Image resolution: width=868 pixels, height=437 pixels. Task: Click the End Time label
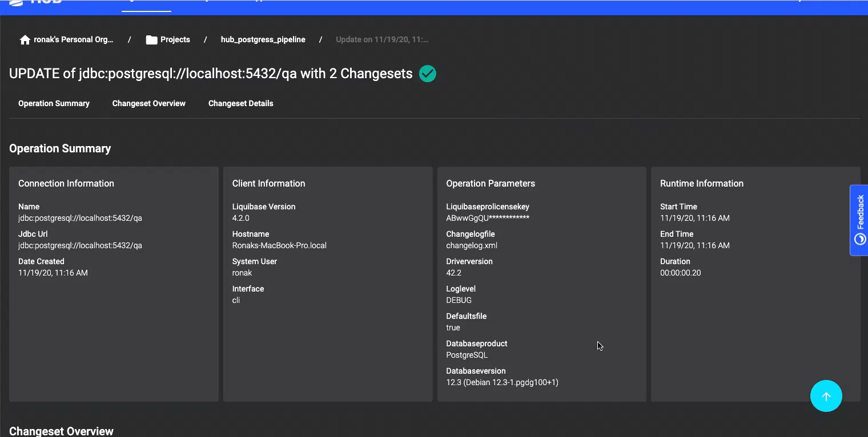click(677, 234)
